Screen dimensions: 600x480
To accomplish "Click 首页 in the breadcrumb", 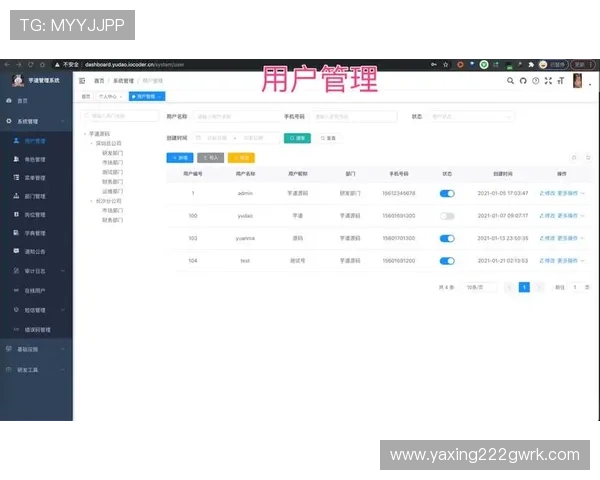I will (x=99, y=81).
